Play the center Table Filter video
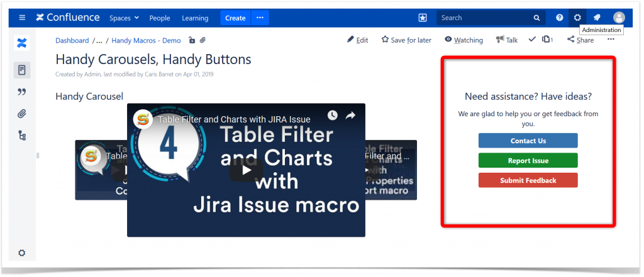 tap(246, 170)
